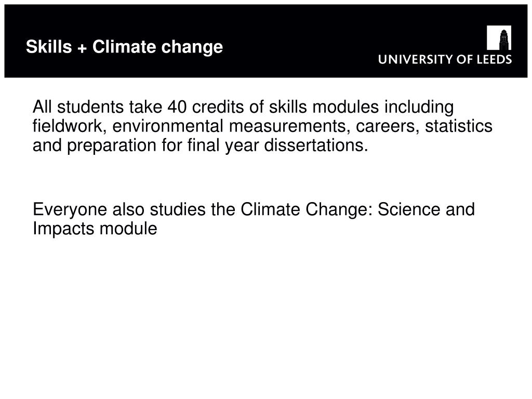The height and width of the screenshot is (399, 532).
Task: Click the words "Science and" in the second paragraph
Action: 426,209
